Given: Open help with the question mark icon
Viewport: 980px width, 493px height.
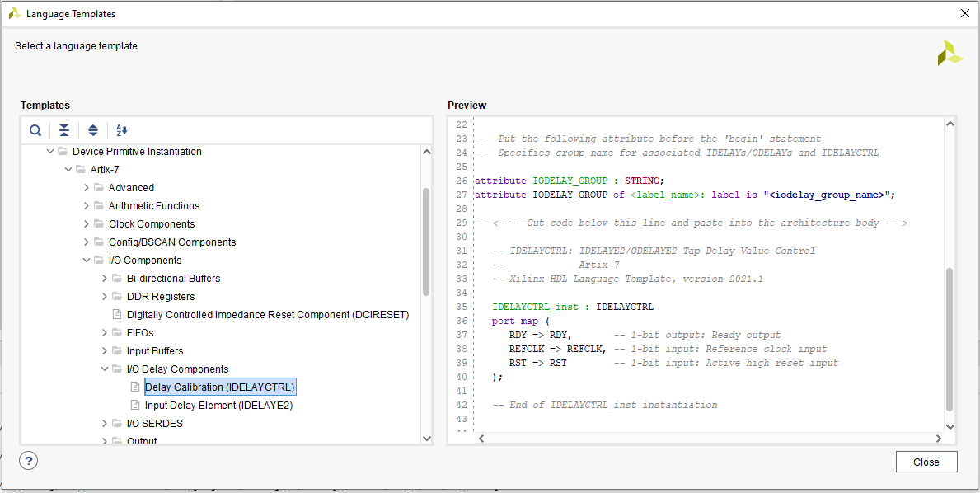Looking at the screenshot, I should coord(29,461).
